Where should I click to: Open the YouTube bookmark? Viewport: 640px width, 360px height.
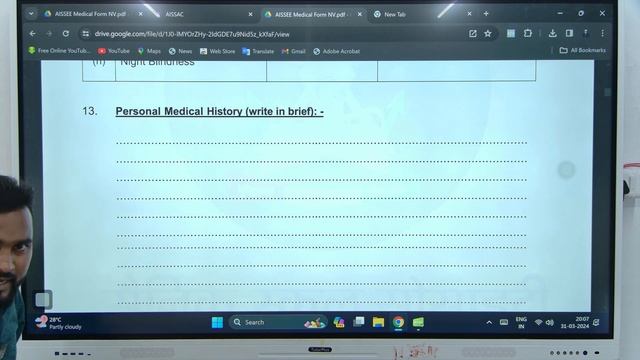[x=114, y=51]
